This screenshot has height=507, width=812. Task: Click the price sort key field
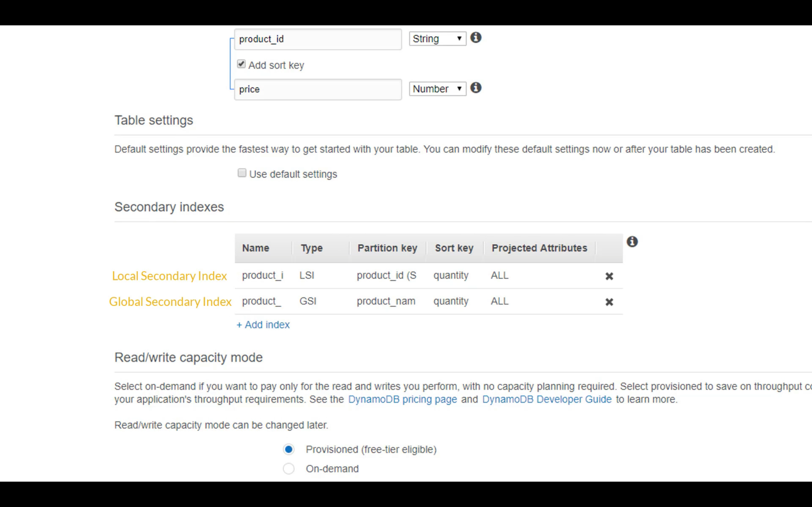pyautogui.click(x=317, y=90)
